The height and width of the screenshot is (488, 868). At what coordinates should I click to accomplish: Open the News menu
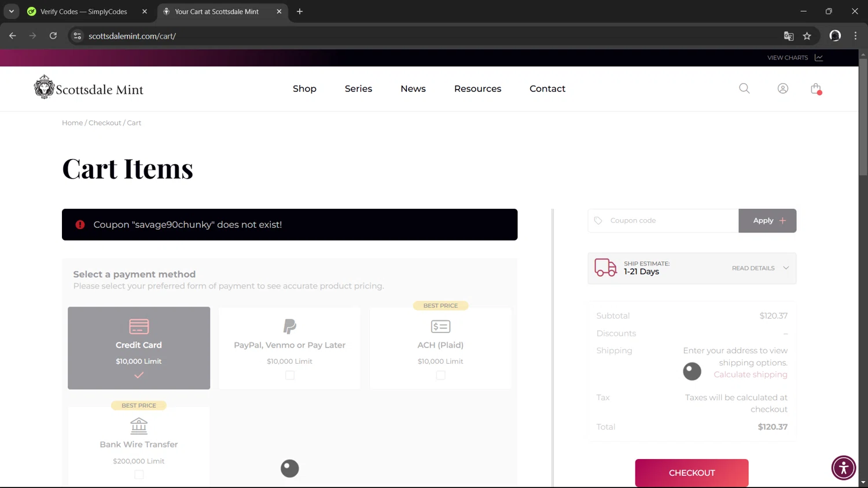click(413, 88)
